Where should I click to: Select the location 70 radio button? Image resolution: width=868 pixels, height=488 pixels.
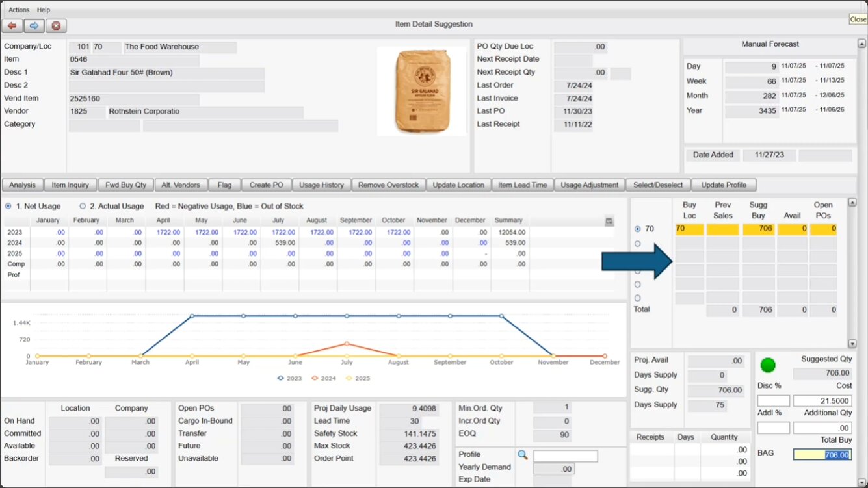tap(637, 229)
